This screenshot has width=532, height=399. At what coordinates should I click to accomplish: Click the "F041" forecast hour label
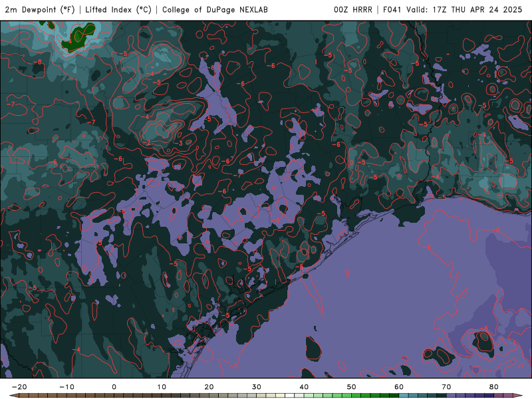click(392, 9)
